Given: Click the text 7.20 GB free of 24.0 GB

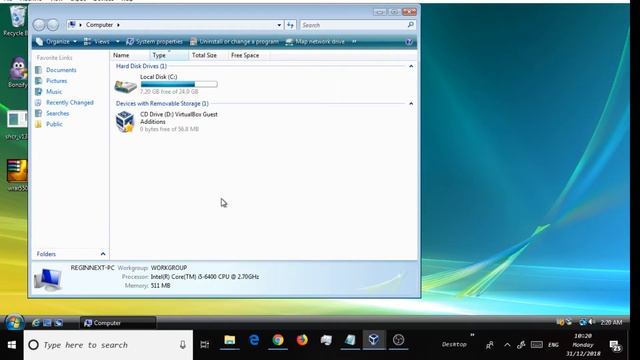Looking at the screenshot, I should coord(169,92).
